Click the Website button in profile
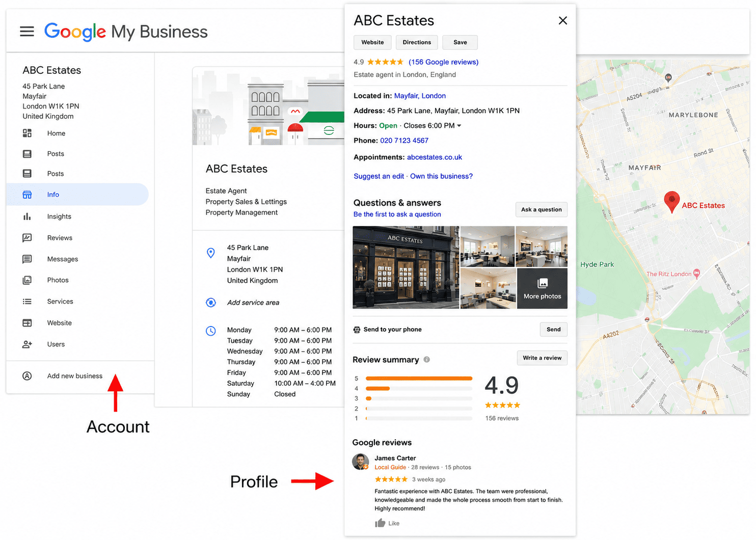 [x=372, y=42]
